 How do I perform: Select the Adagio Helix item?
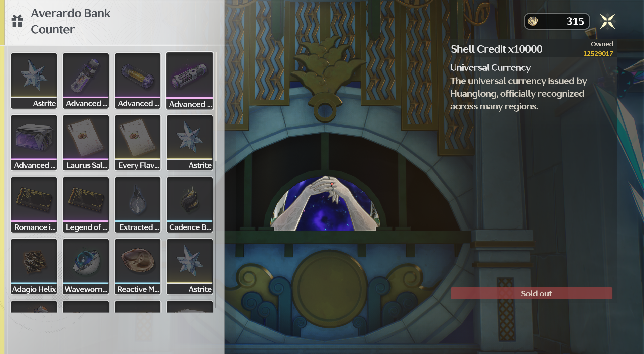tap(34, 267)
